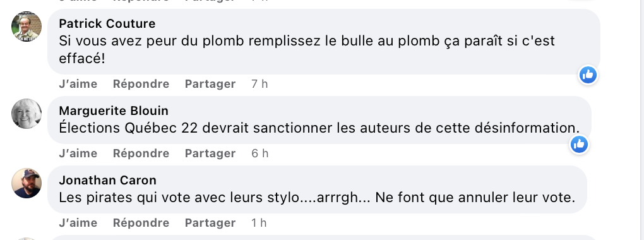Image resolution: width=644 pixels, height=240 pixels.
Task: Click the like reaction icon on Patrick Couture's comment
Action: 588,75
